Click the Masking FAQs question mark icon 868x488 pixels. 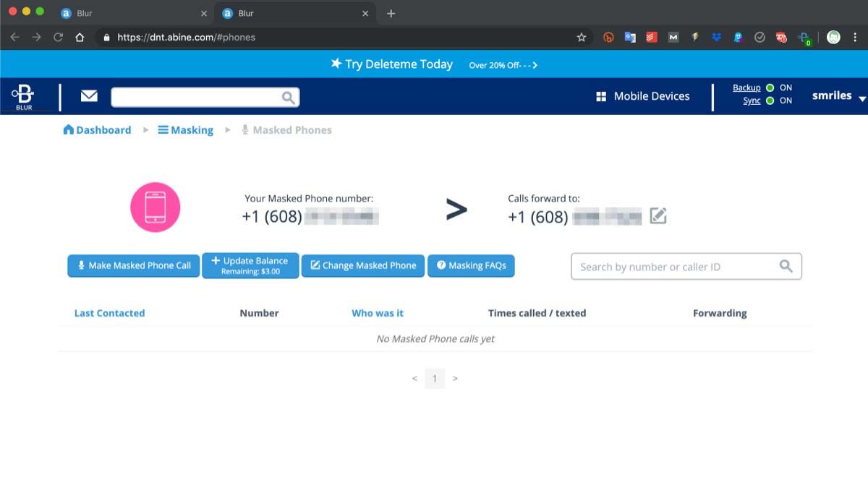(441, 265)
